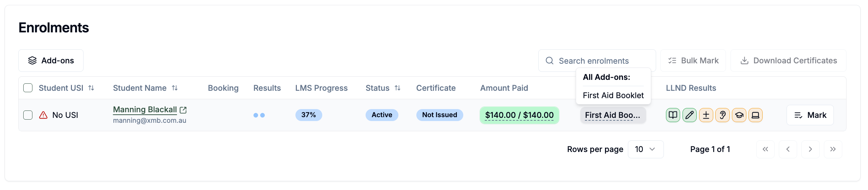Select First Aid Booklet in add-ons popup
Image resolution: width=868 pixels, height=190 pixels.
pyautogui.click(x=613, y=95)
